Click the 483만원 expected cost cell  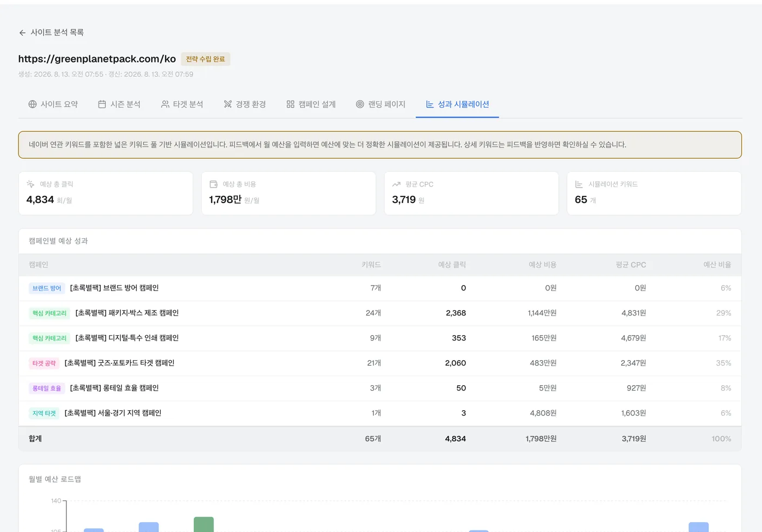pyautogui.click(x=543, y=363)
